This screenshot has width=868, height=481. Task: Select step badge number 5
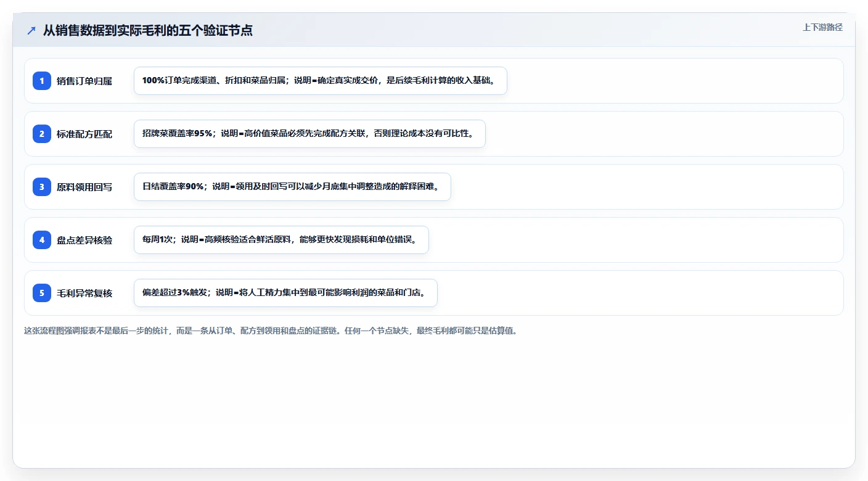click(42, 293)
